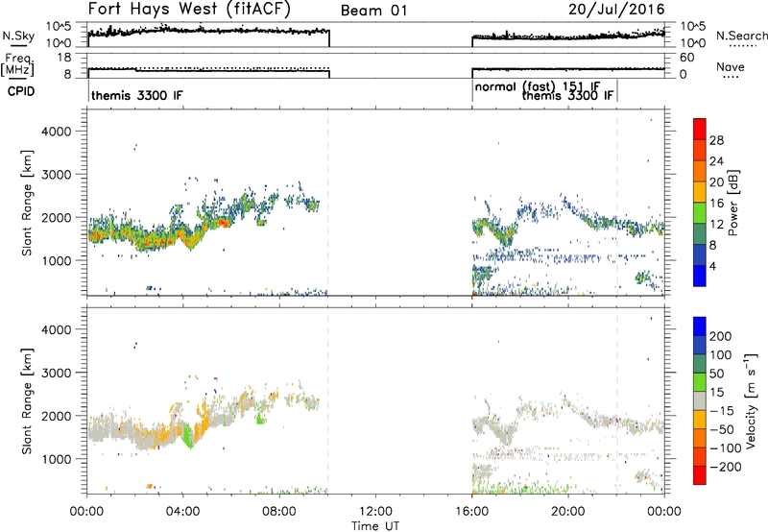Click the '-50' label on the Velocity colorbar
This screenshot has width=768, height=532.
point(722,430)
